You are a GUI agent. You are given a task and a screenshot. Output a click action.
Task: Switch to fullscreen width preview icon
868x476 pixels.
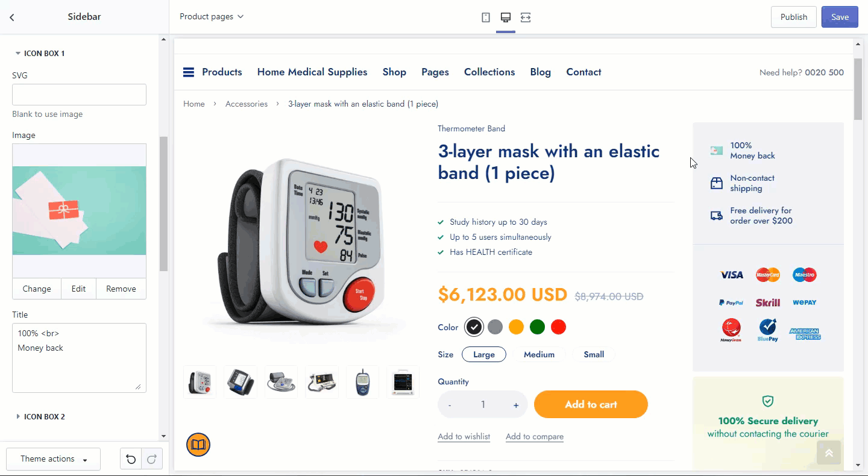pyautogui.click(x=526, y=17)
